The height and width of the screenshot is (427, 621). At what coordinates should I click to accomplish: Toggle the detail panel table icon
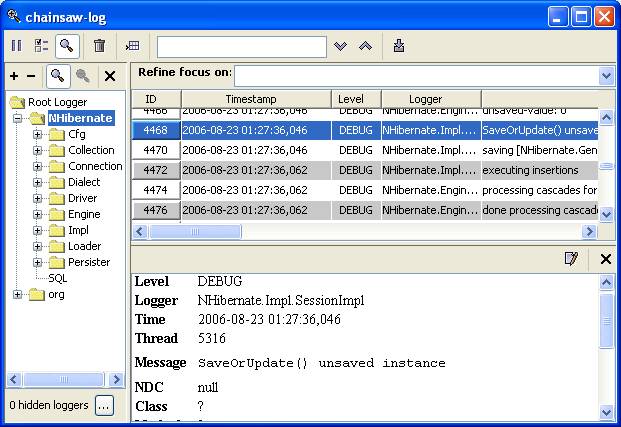[x=133, y=46]
